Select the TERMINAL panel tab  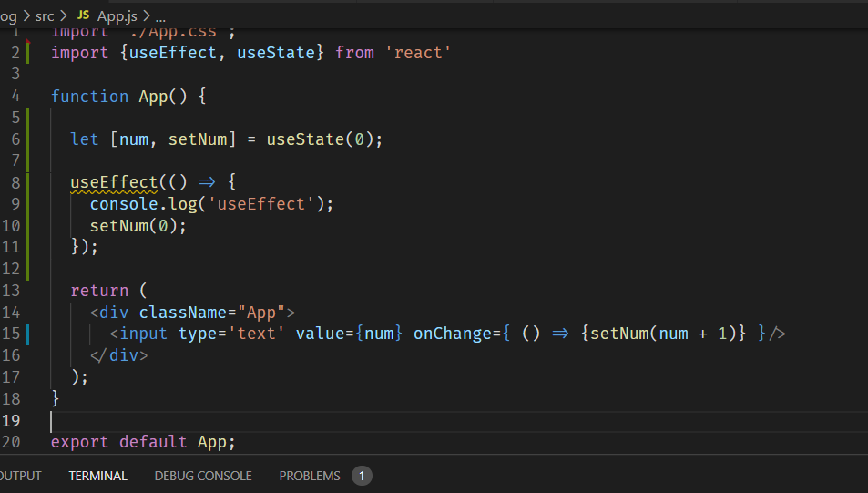(x=98, y=476)
